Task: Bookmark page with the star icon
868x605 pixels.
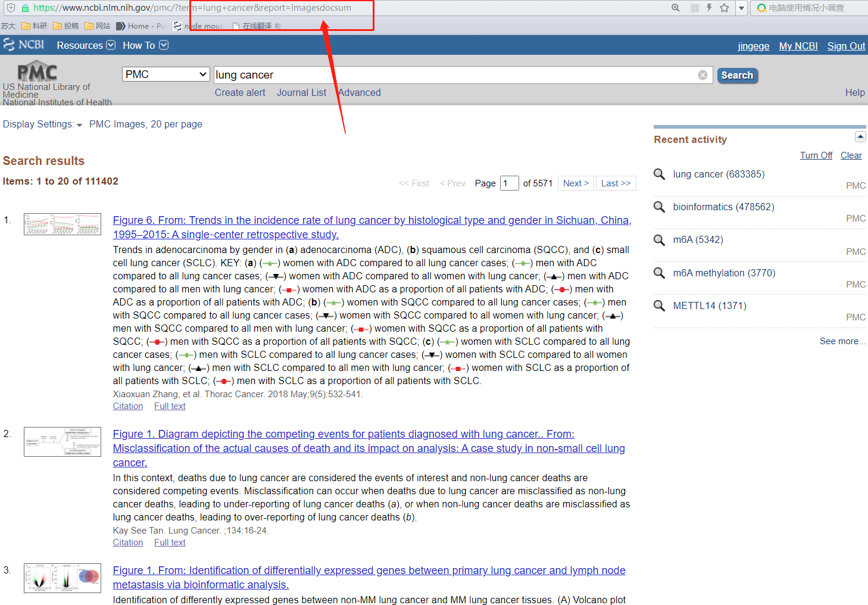Action: point(725,8)
